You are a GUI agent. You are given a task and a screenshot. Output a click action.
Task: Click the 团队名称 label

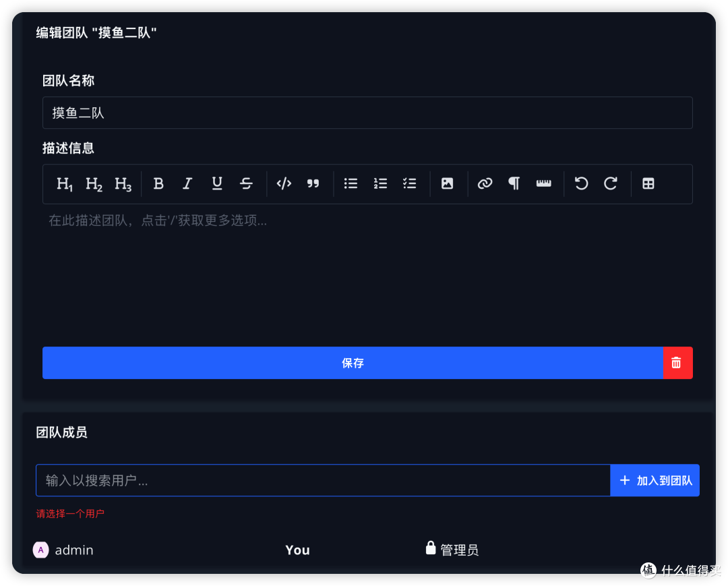click(68, 80)
